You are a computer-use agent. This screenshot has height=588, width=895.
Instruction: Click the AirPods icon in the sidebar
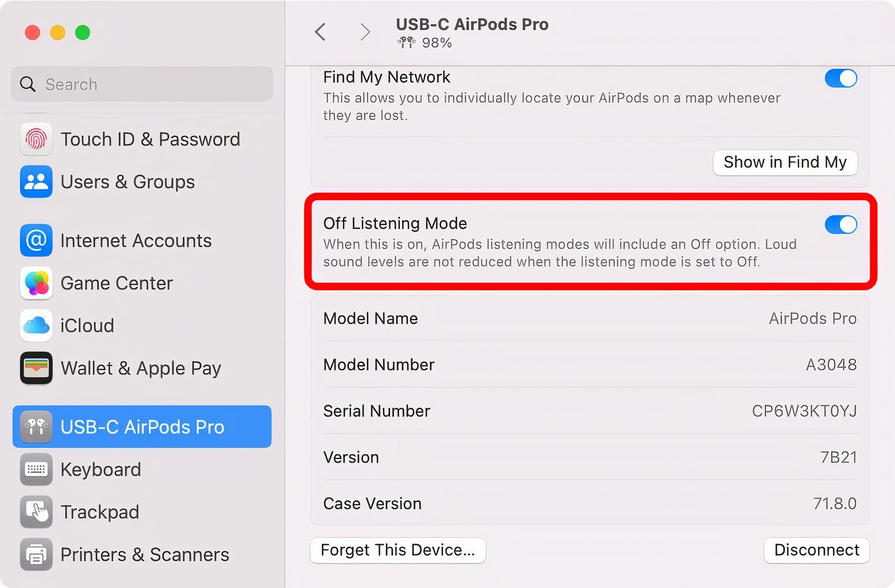pyautogui.click(x=36, y=427)
